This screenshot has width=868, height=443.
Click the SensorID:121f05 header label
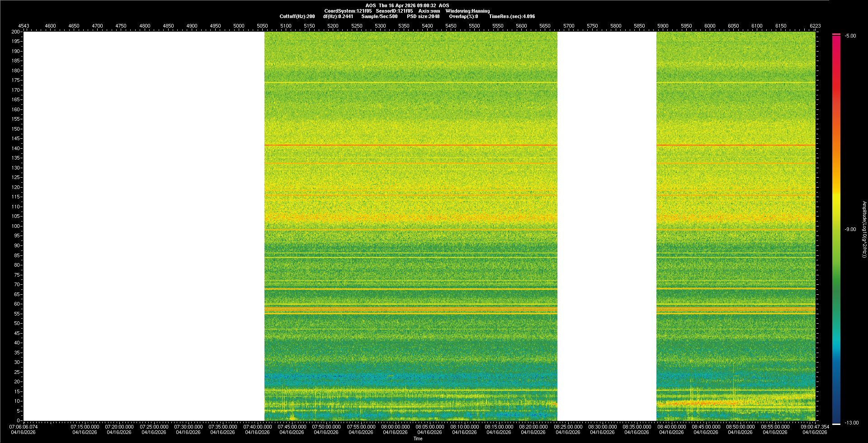click(394, 11)
